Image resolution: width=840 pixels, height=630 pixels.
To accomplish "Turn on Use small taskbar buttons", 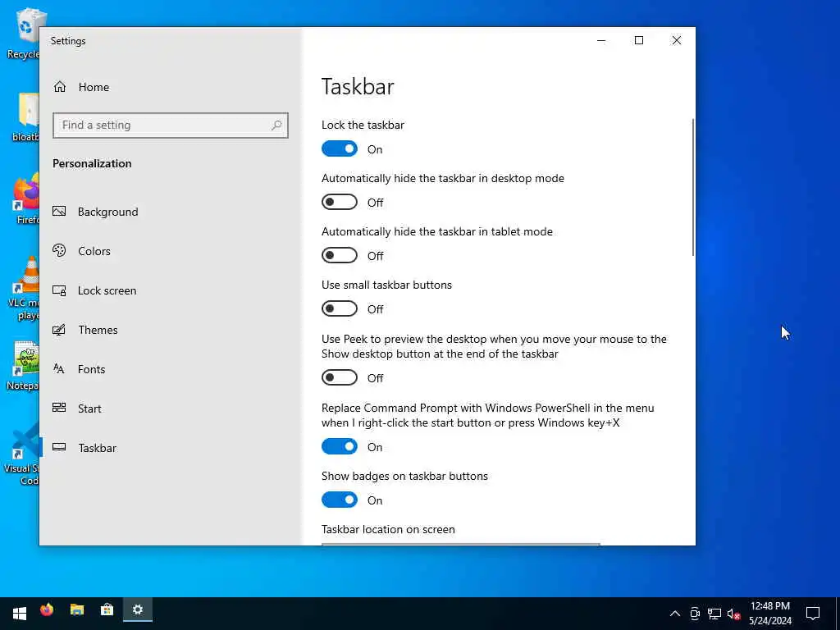I will pyautogui.click(x=339, y=308).
